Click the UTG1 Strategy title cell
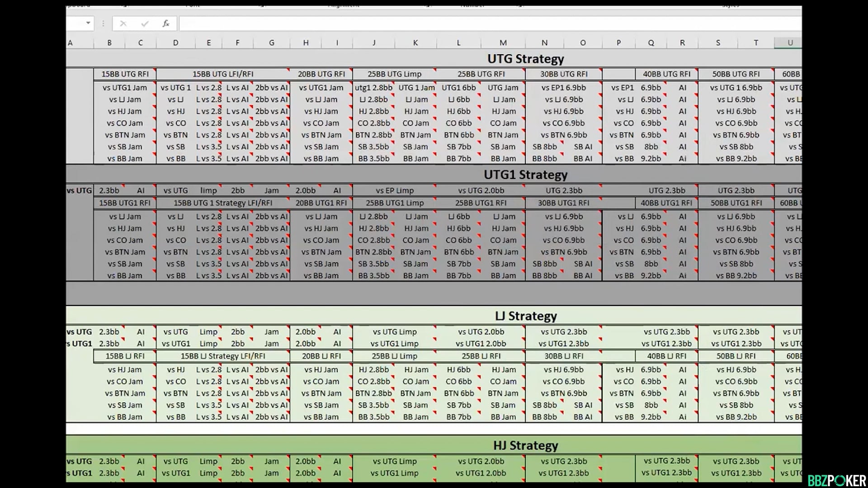This screenshot has width=868, height=488. pyautogui.click(x=525, y=175)
